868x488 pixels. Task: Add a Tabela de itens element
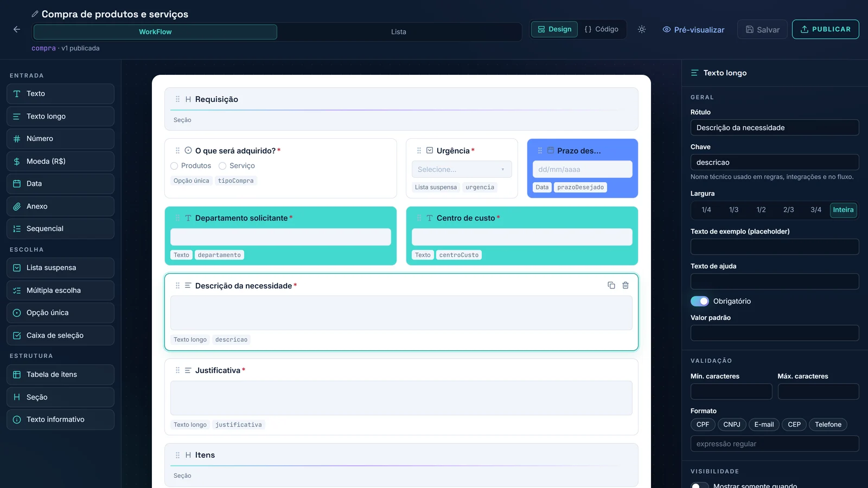[60, 375]
